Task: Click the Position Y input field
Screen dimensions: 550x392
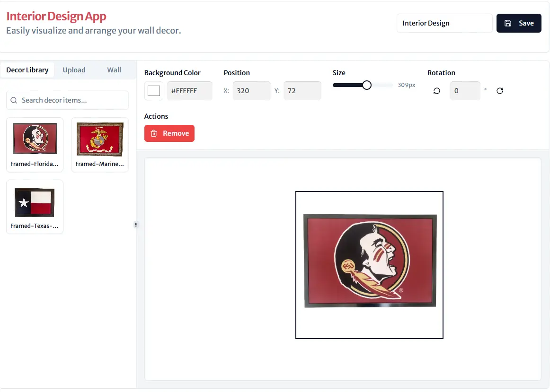Action: pyautogui.click(x=302, y=91)
